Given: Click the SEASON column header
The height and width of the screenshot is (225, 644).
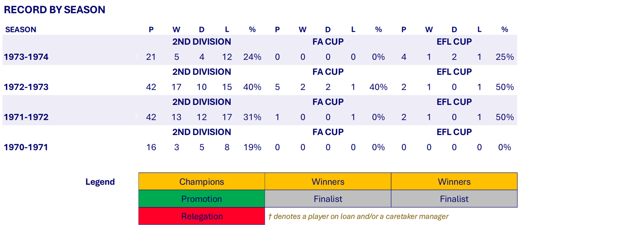Looking at the screenshot, I should [20, 30].
